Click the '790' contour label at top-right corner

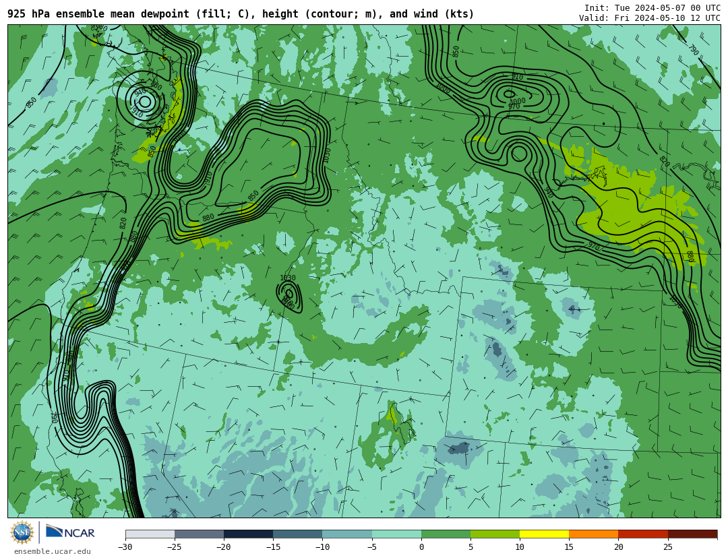(x=693, y=50)
